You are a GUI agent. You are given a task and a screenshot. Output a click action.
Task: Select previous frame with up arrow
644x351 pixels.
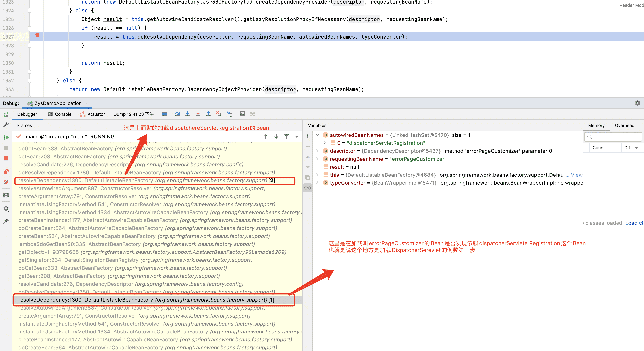pyautogui.click(x=266, y=136)
